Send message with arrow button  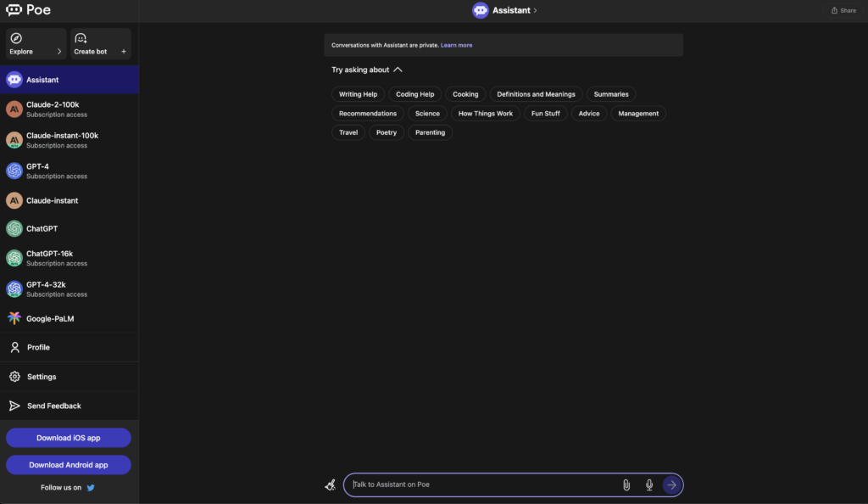tap(672, 485)
